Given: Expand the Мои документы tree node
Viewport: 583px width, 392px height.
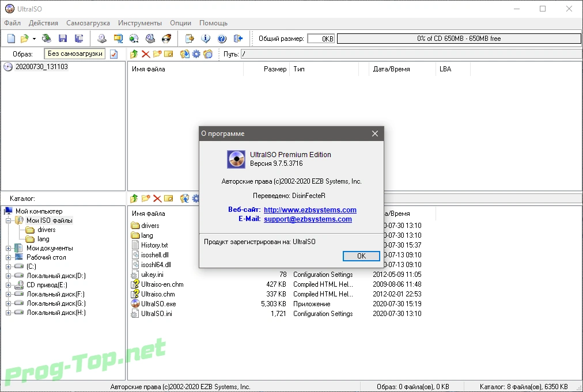Looking at the screenshot, I should point(8,248).
